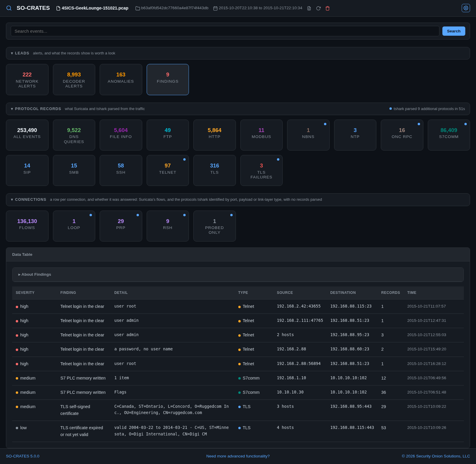The height and width of the screenshot is (464, 476).
Task: Open the 16 ONC RPC card
Action: coord(402,135)
